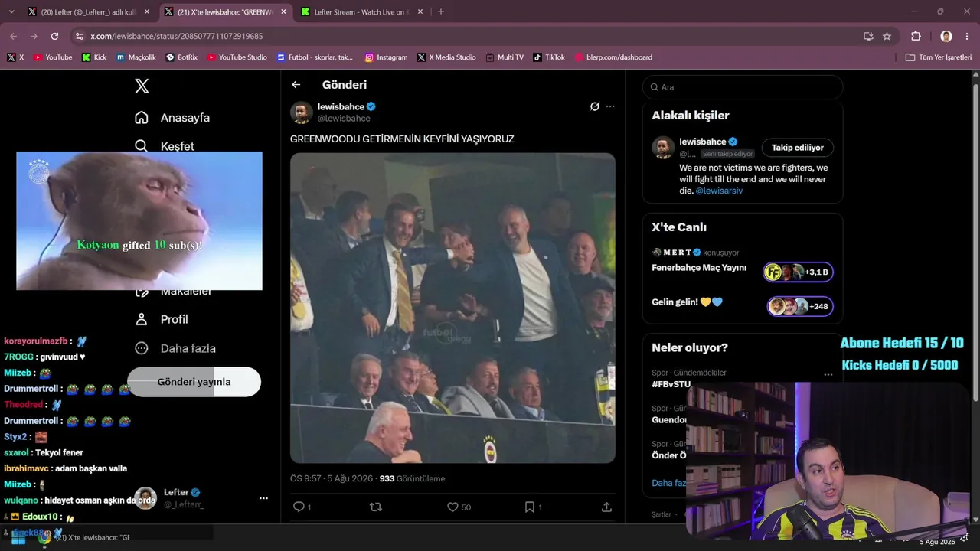Click the Grok icon on the post
Viewport: 980px width, 551px height.
594,106
